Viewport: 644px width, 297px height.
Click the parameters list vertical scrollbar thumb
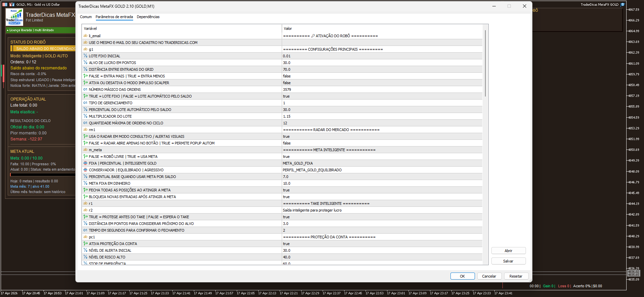pos(485,64)
